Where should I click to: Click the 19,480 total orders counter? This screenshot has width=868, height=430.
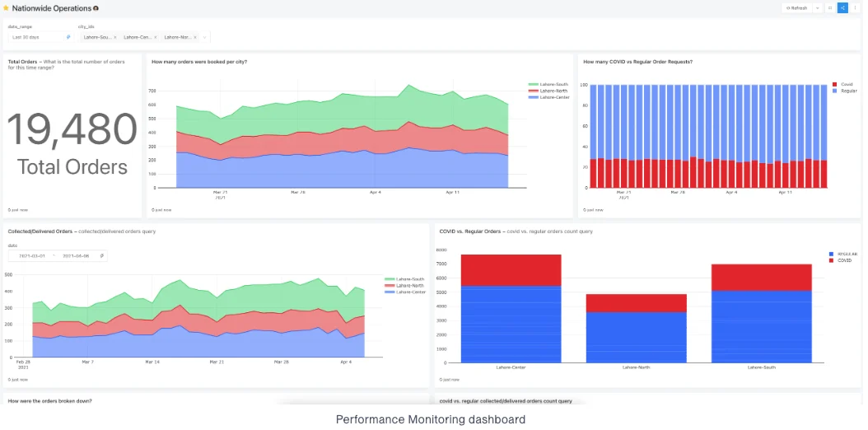click(72, 130)
